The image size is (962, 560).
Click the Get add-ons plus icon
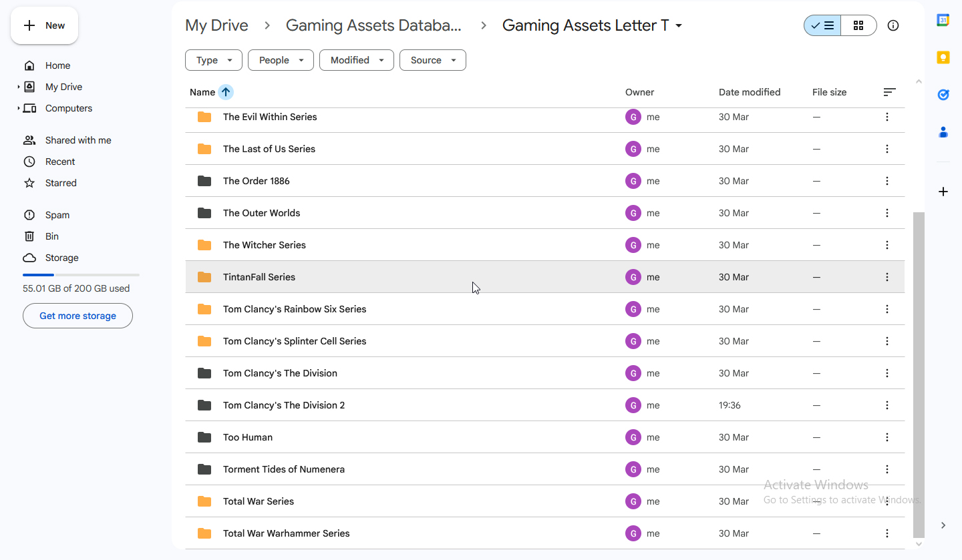(x=943, y=192)
